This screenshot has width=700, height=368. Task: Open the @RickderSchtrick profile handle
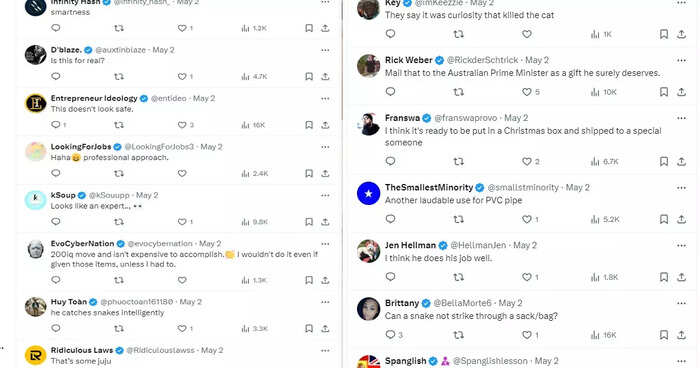[483, 60]
